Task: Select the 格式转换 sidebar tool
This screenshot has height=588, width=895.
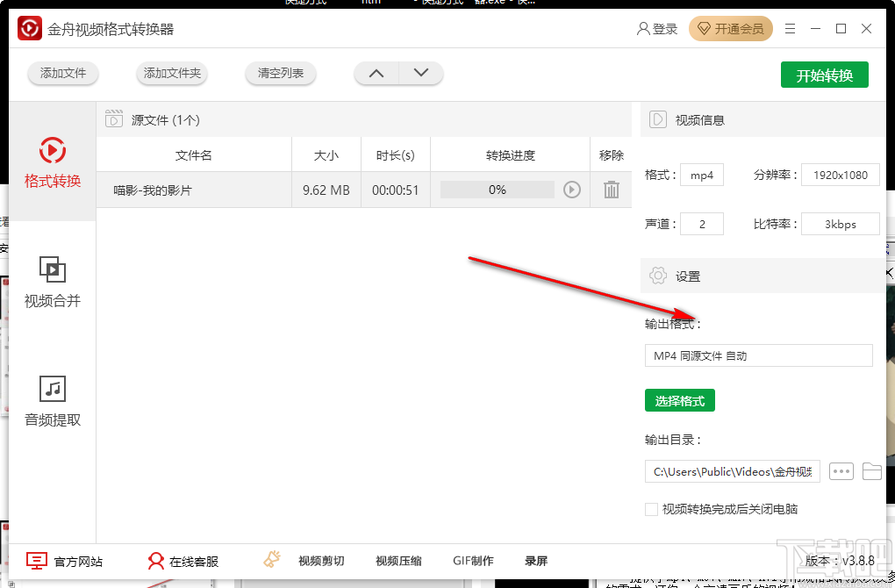Action: pyautogui.click(x=52, y=163)
